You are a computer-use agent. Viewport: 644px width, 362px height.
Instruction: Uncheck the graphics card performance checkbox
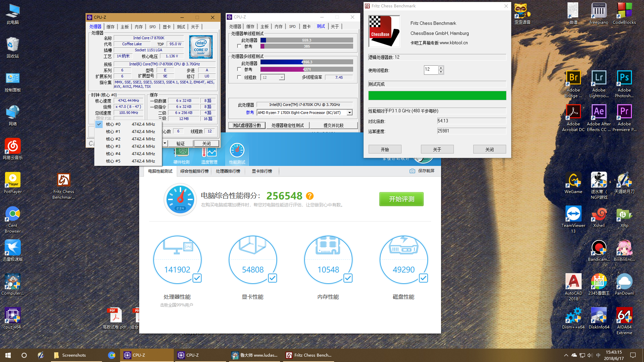(272, 278)
